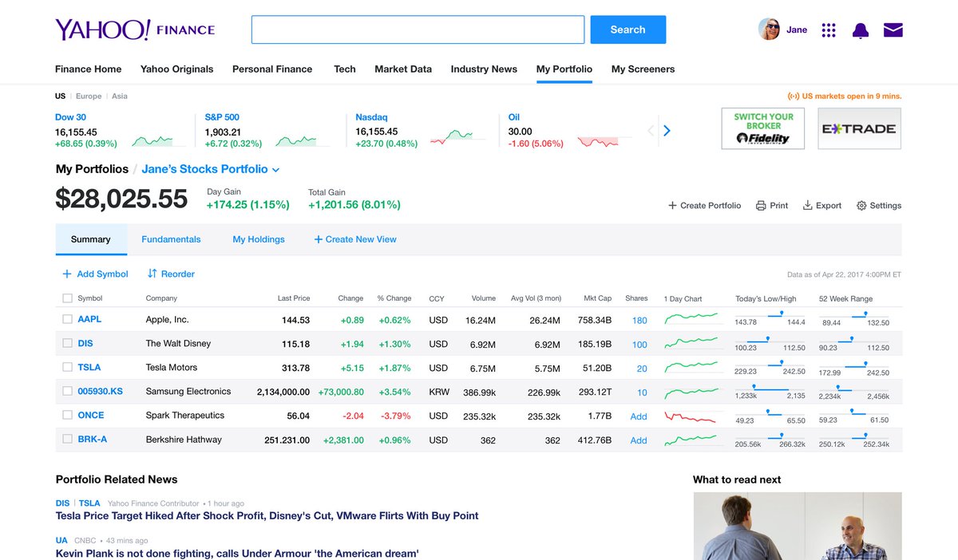
Task: Open the Yahoo Mail envelope icon
Action: point(893,30)
